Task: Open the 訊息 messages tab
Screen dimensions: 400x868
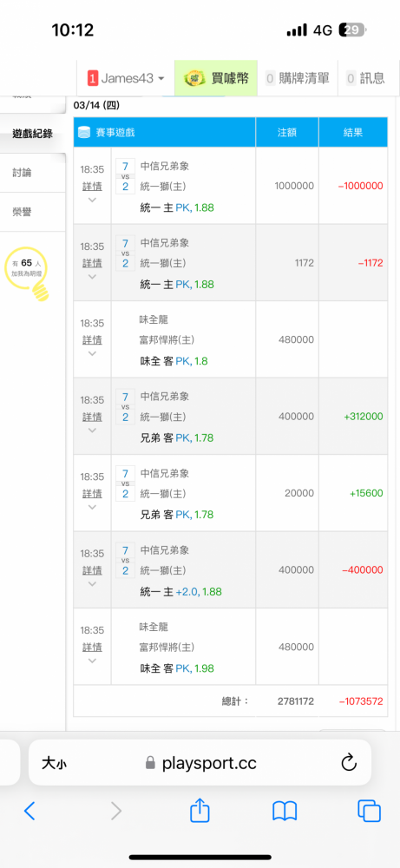Action: (365, 79)
